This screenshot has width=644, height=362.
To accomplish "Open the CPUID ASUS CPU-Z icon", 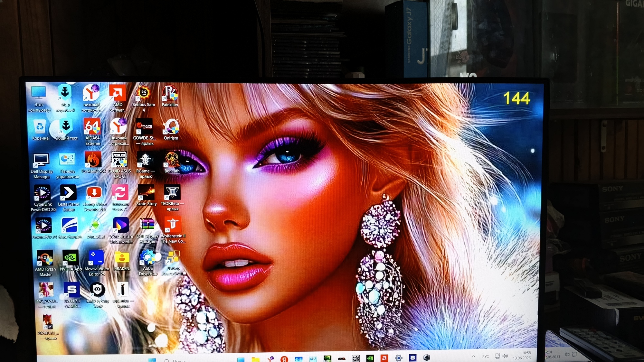I will pyautogui.click(x=119, y=165).
